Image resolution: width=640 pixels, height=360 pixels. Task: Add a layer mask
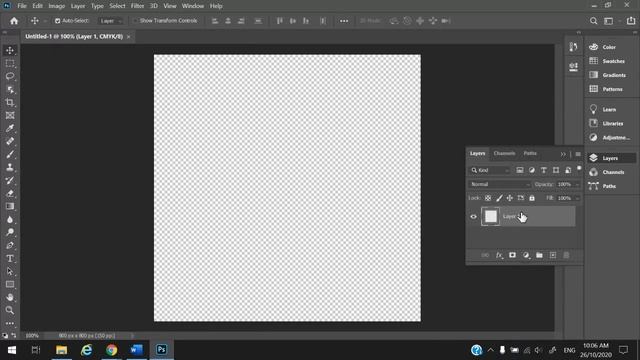click(x=512, y=255)
